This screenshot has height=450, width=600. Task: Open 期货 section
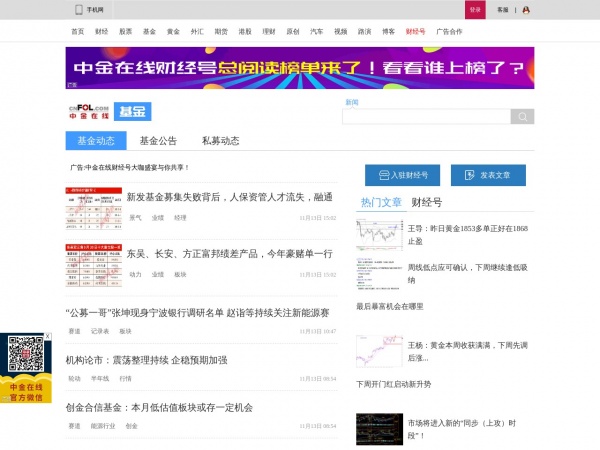(x=221, y=32)
